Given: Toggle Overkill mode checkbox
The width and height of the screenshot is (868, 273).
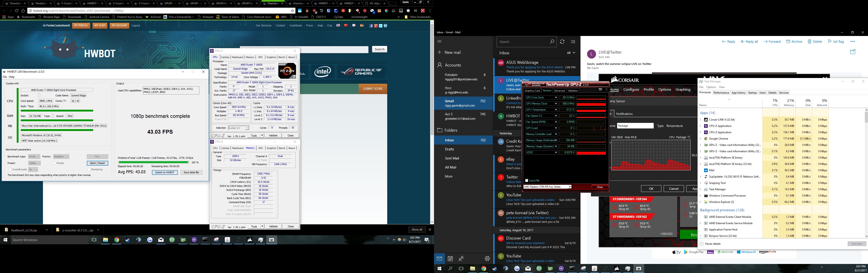Looking at the screenshot, I should (x=10, y=170).
